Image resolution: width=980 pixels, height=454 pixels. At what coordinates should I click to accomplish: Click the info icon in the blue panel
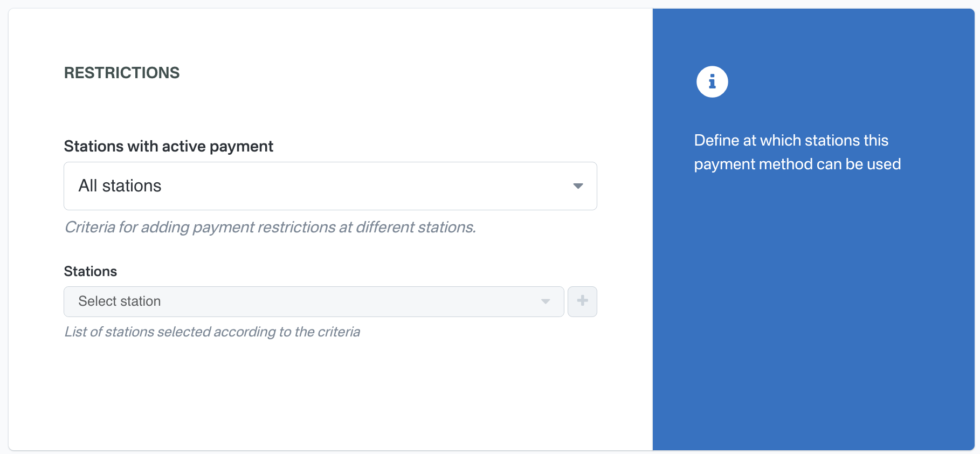click(712, 82)
